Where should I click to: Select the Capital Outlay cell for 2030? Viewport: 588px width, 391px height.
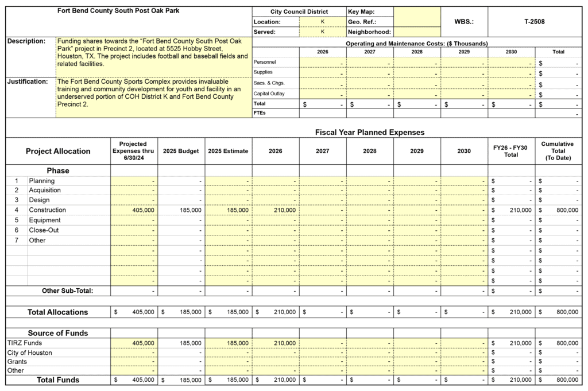tap(511, 93)
